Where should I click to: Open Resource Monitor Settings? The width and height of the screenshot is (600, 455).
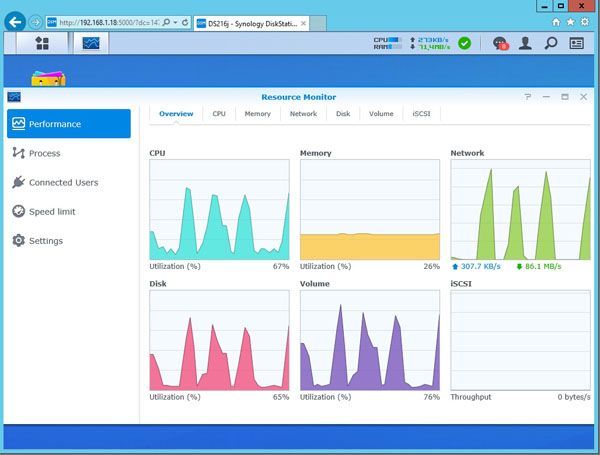45,240
